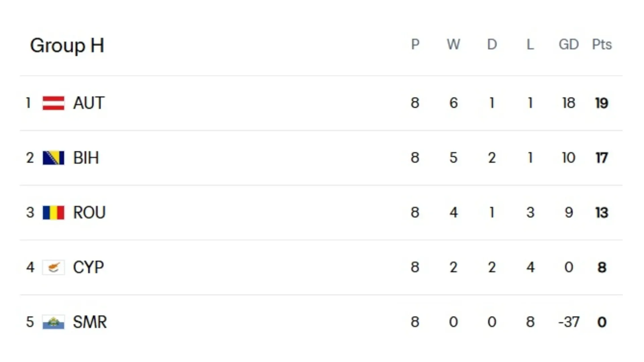Select the SMR team name
This screenshot has height=362, width=644.
(x=90, y=322)
